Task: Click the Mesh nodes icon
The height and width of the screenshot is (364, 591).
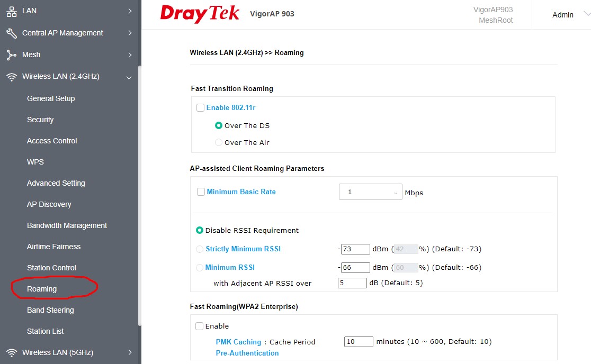Action: tap(11, 54)
